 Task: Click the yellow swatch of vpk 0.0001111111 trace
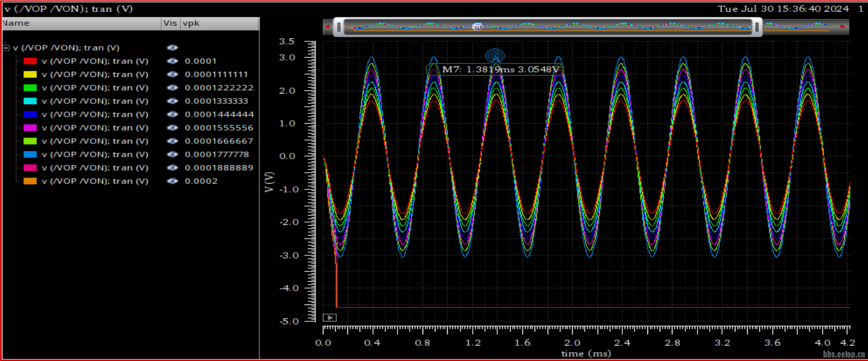[30, 75]
